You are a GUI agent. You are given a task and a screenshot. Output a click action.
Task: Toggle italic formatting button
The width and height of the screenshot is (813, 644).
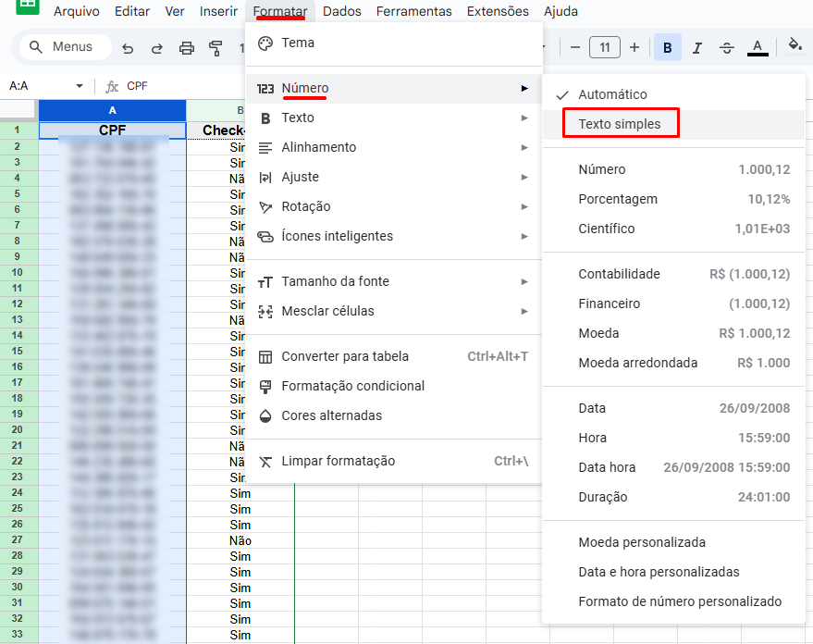pos(697,47)
